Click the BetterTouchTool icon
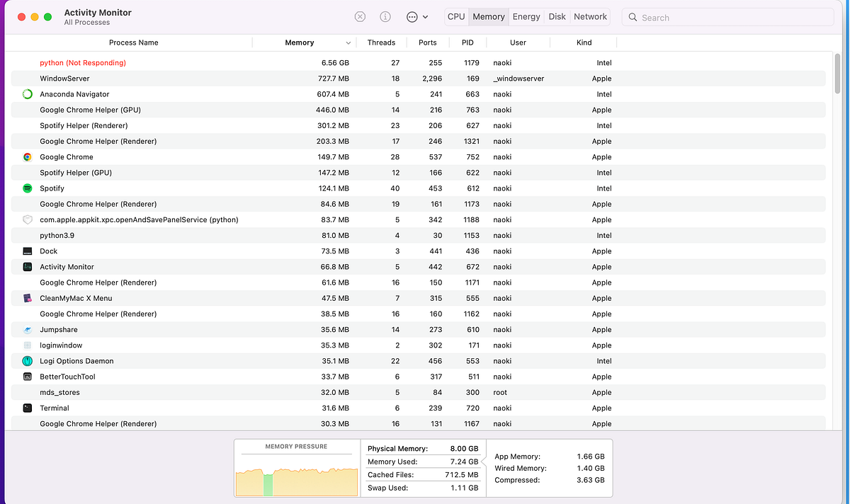850x504 pixels. tap(28, 376)
